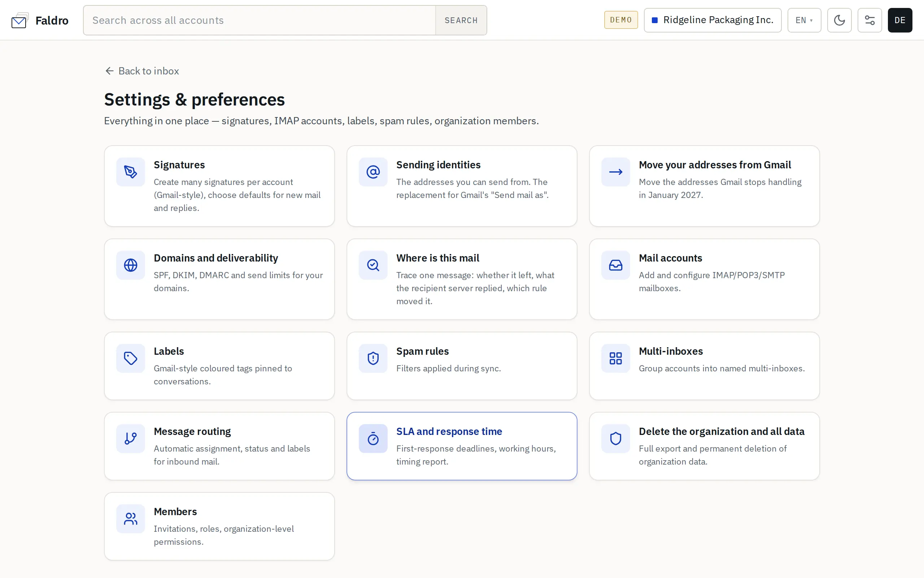Open the Labels card title

pos(169,351)
